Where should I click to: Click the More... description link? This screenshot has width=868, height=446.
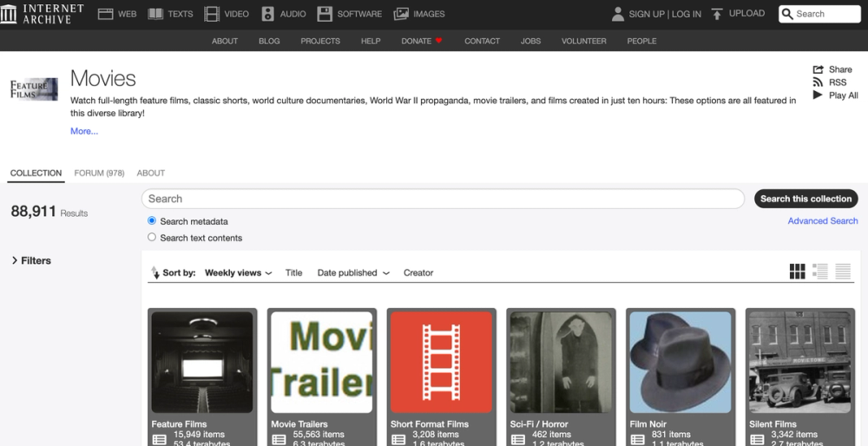coord(84,131)
